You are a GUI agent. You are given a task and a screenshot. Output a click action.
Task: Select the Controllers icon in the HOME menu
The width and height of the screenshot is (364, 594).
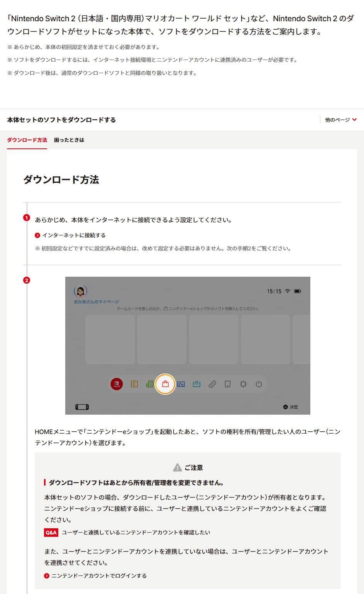coord(213,384)
